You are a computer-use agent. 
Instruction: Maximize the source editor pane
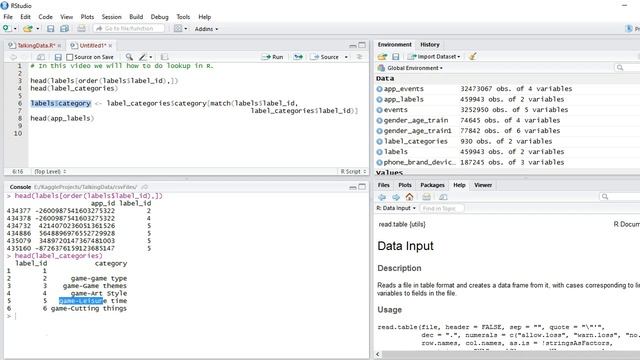point(362,45)
